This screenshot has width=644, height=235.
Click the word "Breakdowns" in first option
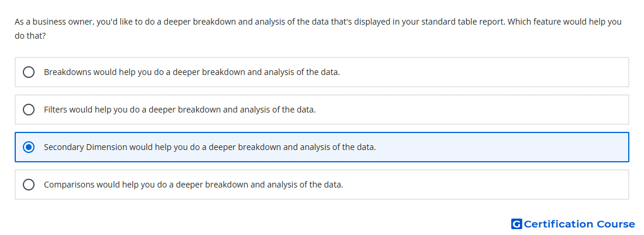(x=67, y=72)
